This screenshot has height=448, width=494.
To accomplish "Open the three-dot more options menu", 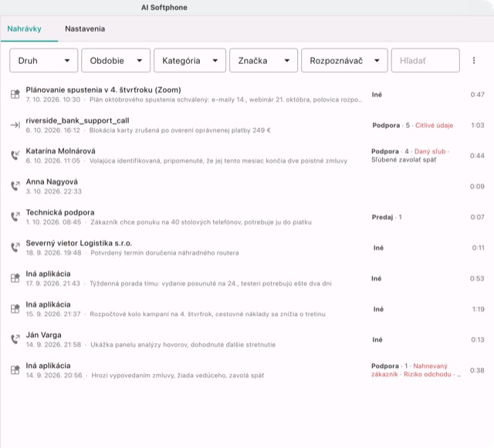I will [x=474, y=60].
